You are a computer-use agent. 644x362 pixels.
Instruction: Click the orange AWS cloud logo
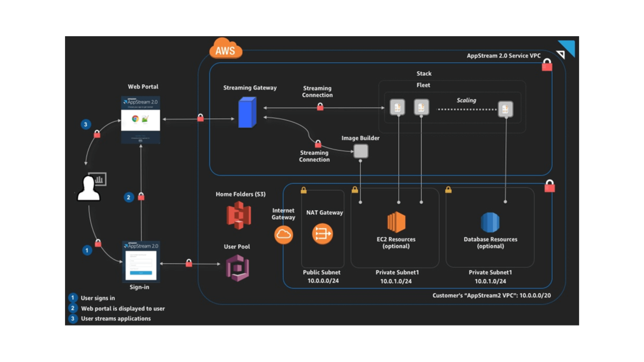(x=225, y=50)
